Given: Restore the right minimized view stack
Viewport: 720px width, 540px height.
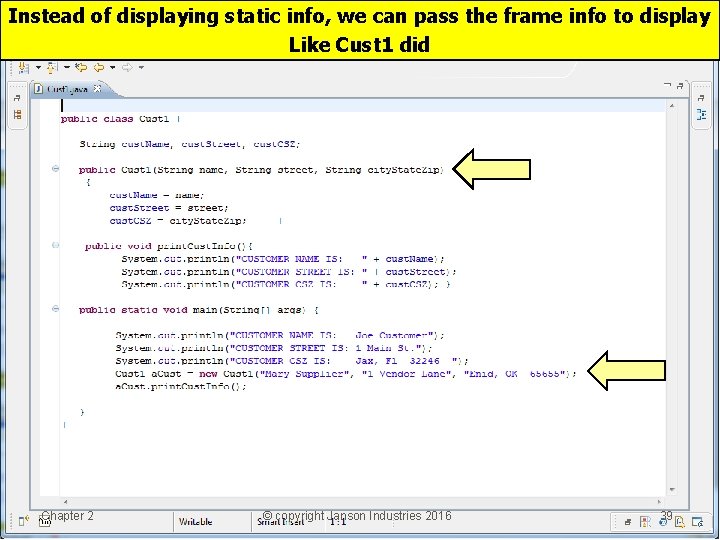Looking at the screenshot, I should tap(701, 97).
